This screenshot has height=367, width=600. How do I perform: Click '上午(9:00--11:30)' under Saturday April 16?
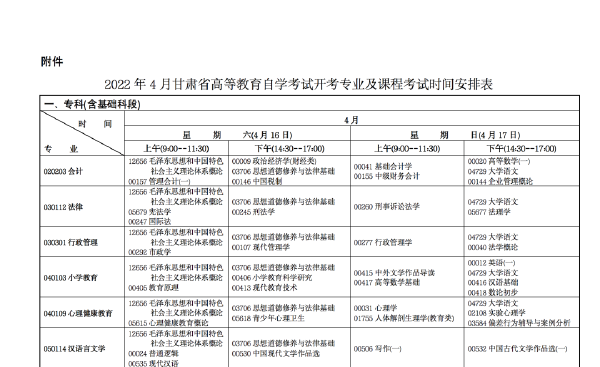click(x=176, y=148)
